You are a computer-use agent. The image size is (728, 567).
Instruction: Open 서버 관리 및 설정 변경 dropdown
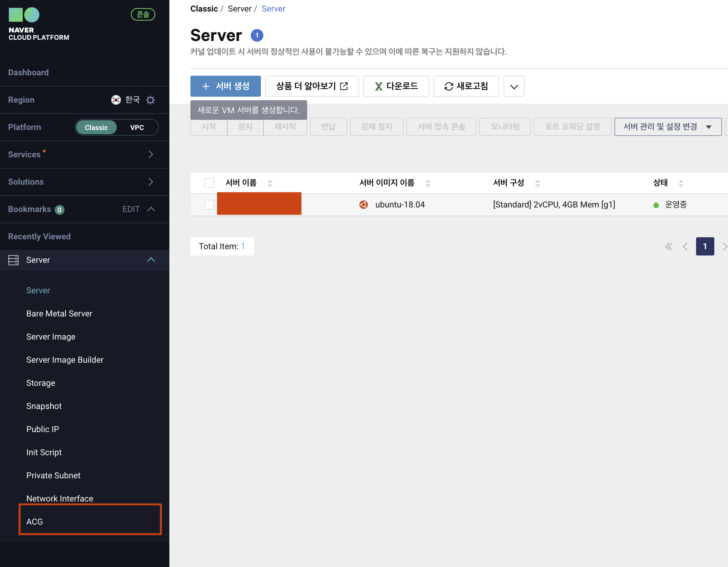click(x=667, y=127)
